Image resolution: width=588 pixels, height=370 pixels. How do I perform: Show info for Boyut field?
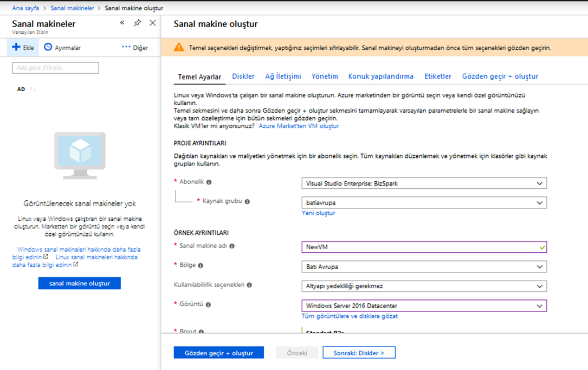coord(202,331)
